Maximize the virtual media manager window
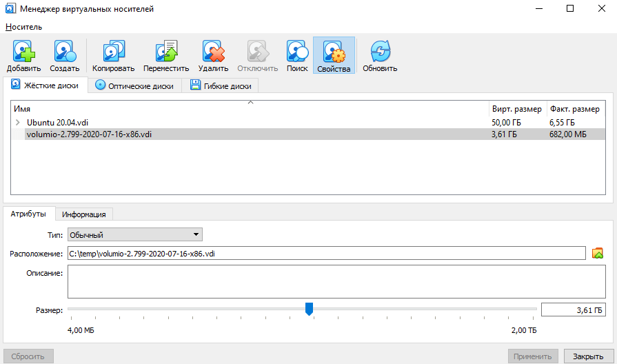This screenshot has height=364, width=617. click(570, 8)
